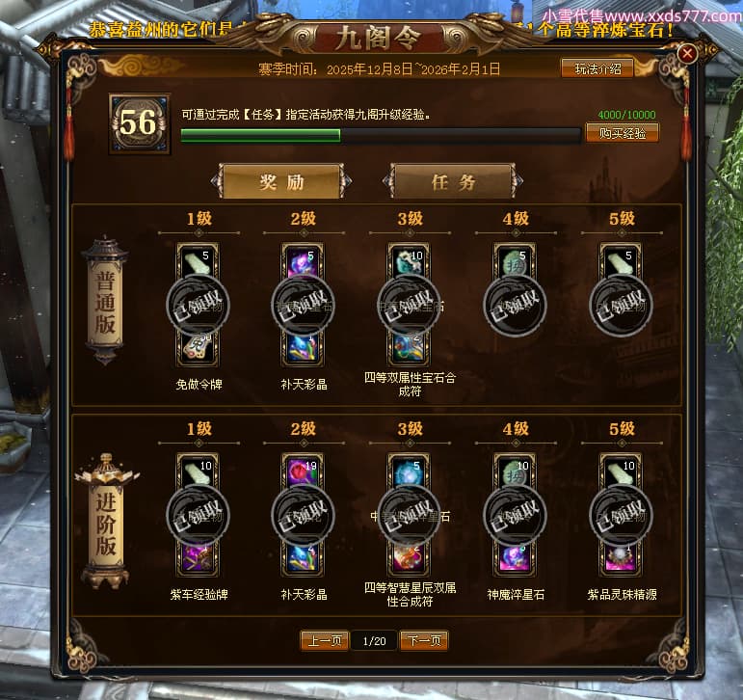Select the 免做令牌 reward icon
This screenshot has height=700, width=743.
[198, 350]
